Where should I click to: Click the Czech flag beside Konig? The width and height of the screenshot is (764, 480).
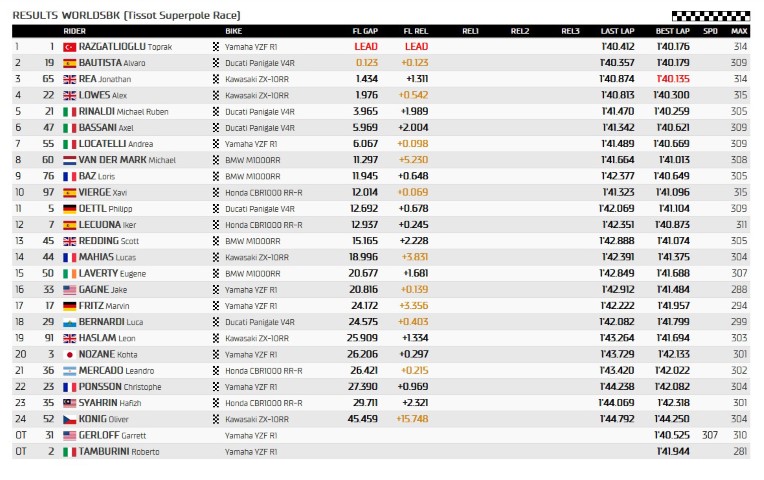tap(69, 419)
